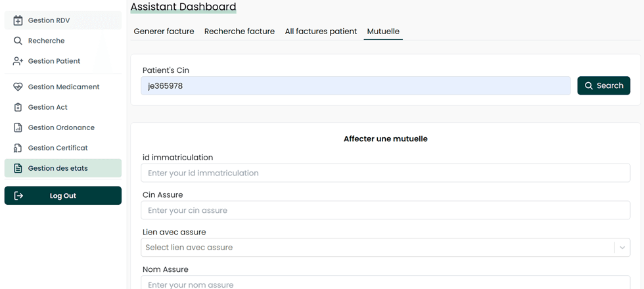Click the clipboard icon for Gestion Act
The height and width of the screenshot is (289, 644).
[18, 107]
